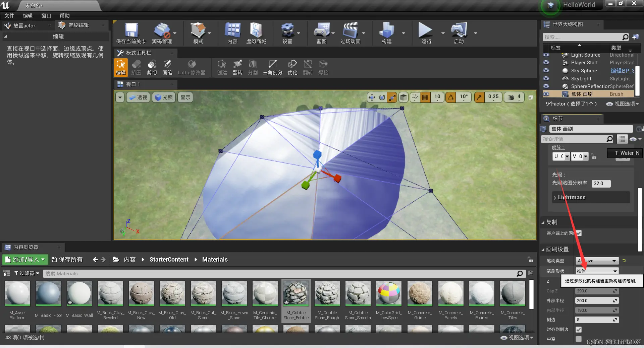The width and height of the screenshot is (644, 348).
Task: Open the File (文件) menu
Action: tap(9, 15)
